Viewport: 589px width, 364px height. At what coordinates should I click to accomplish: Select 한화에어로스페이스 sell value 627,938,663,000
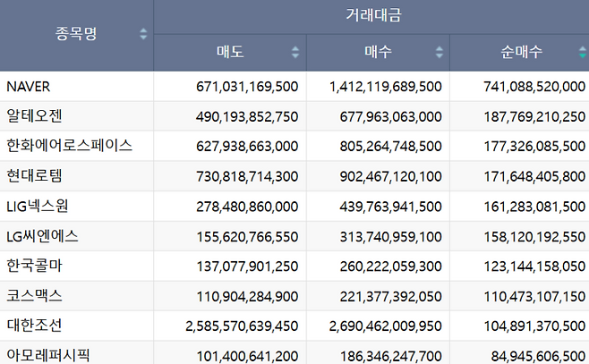[247, 147]
